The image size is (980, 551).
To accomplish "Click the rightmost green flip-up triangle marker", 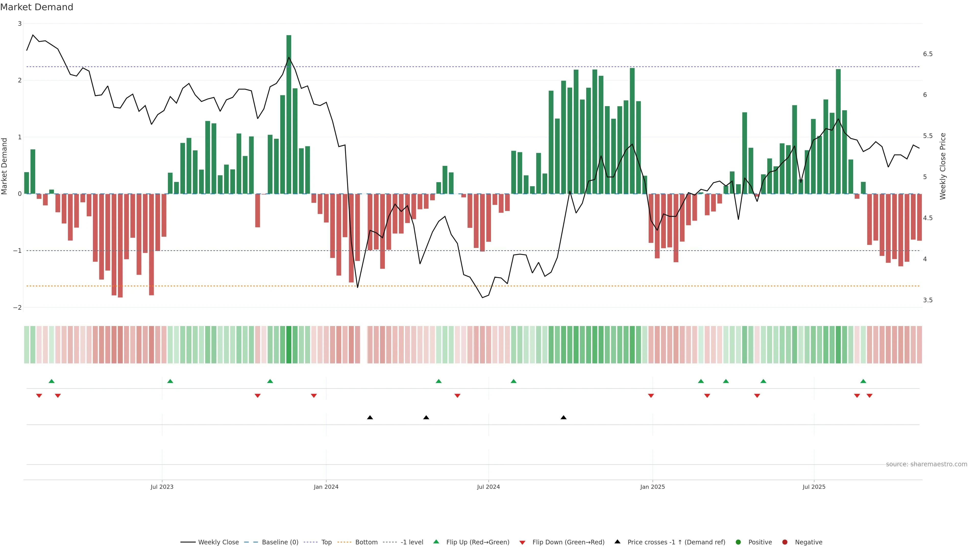I will (863, 381).
